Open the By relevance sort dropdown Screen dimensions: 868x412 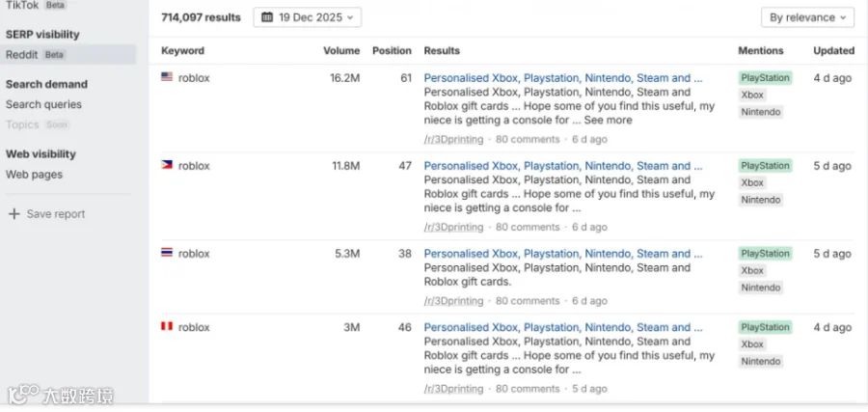coord(807,17)
